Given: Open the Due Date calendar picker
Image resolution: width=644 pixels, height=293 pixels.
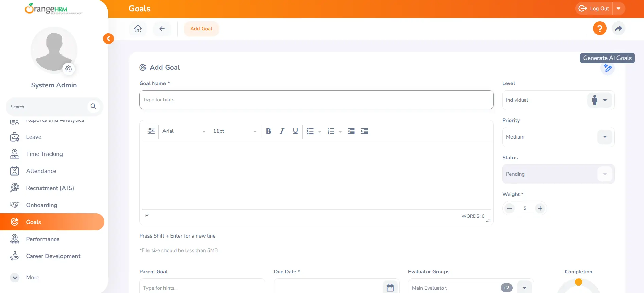Looking at the screenshot, I should point(390,288).
